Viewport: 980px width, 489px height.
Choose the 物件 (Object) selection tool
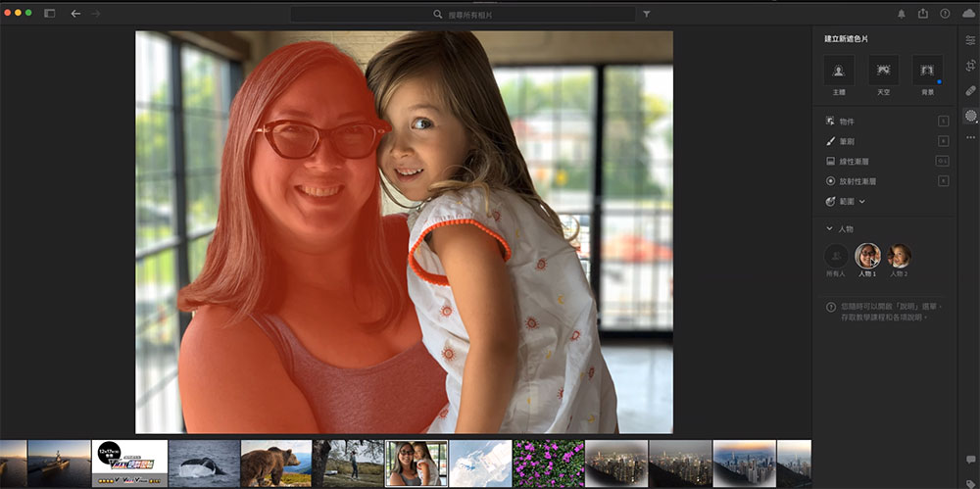[845, 121]
